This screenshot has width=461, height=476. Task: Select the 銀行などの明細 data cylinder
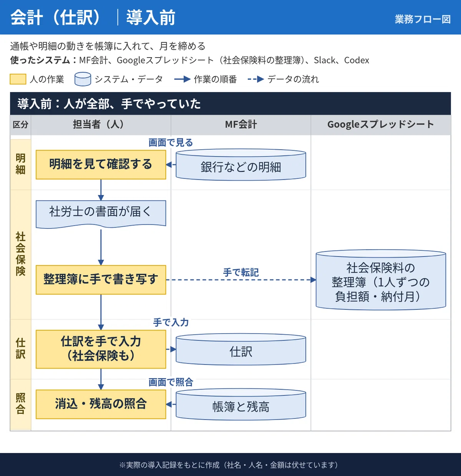241,165
